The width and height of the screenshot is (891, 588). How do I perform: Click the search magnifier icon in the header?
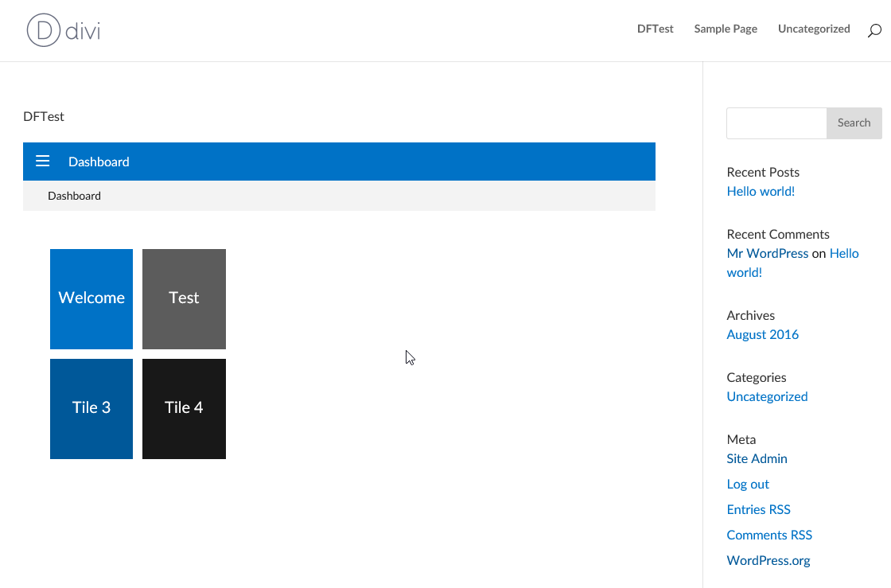pyautogui.click(x=872, y=29)
